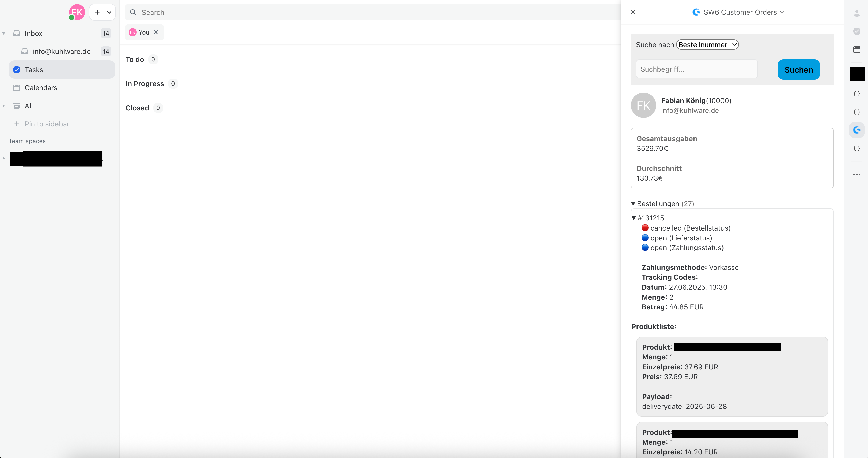The image size is (868, 458).
Task: Click the All archive icon
Action: pos(16,106)
